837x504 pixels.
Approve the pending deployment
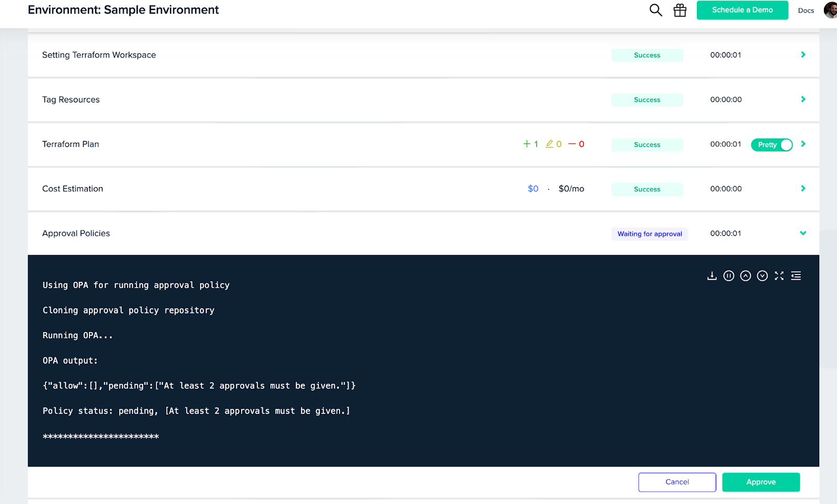(761, 482)
